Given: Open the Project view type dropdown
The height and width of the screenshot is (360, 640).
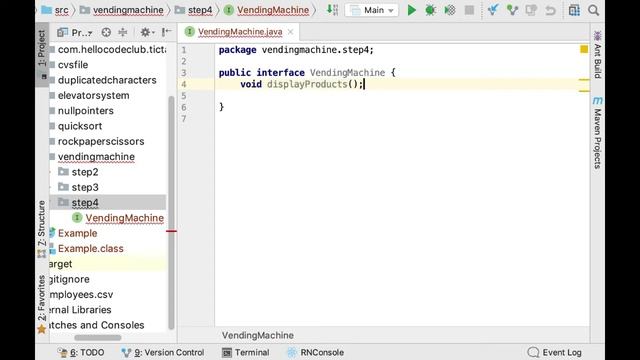Looking at the screenshot, I should coord(75,32).
